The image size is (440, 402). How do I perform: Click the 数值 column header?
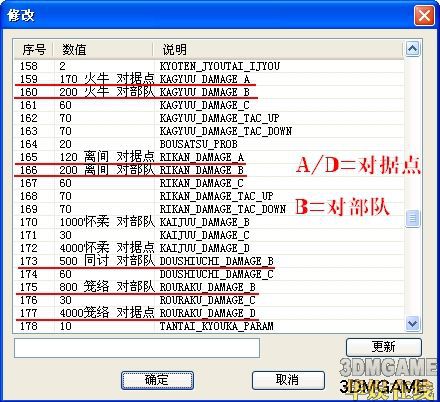tap(103, 50)
